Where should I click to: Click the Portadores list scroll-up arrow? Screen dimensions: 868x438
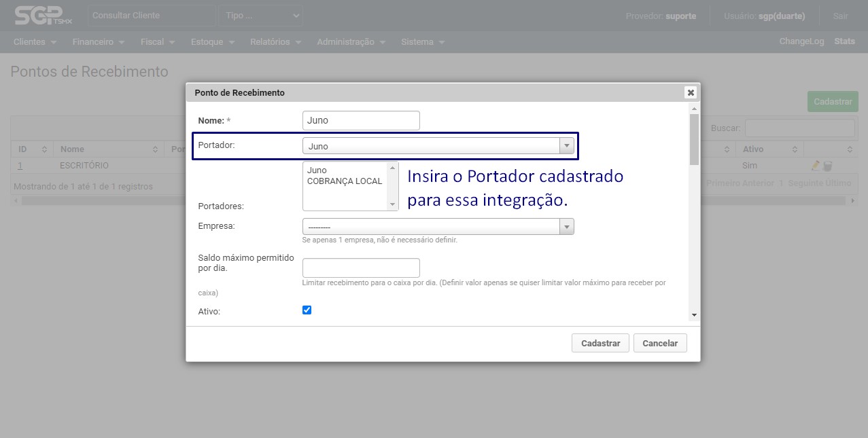point(392,167)
